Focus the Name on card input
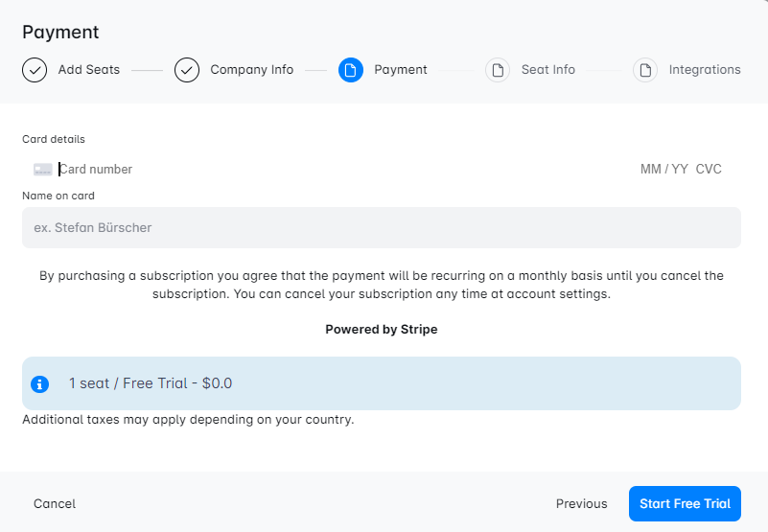 click(x=382, y=228)
